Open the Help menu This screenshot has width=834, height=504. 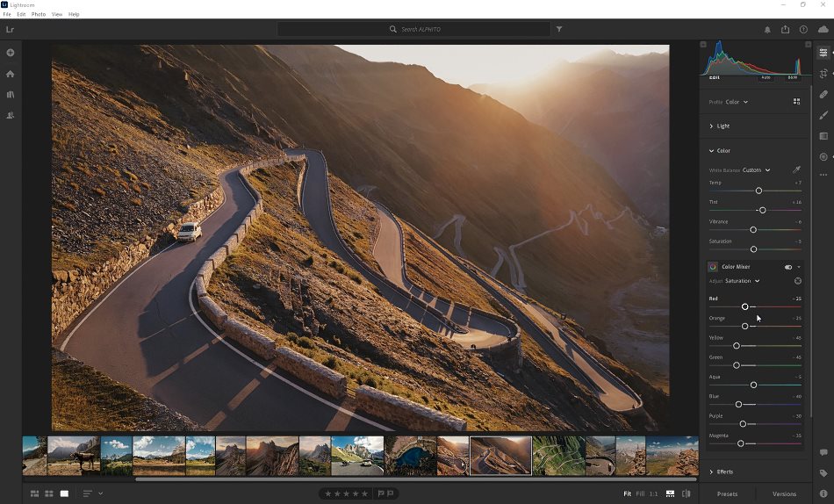(74, 14)
